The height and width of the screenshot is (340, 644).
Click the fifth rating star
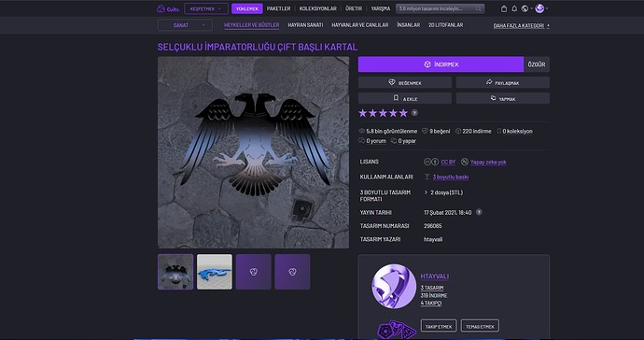coord(403,113)
